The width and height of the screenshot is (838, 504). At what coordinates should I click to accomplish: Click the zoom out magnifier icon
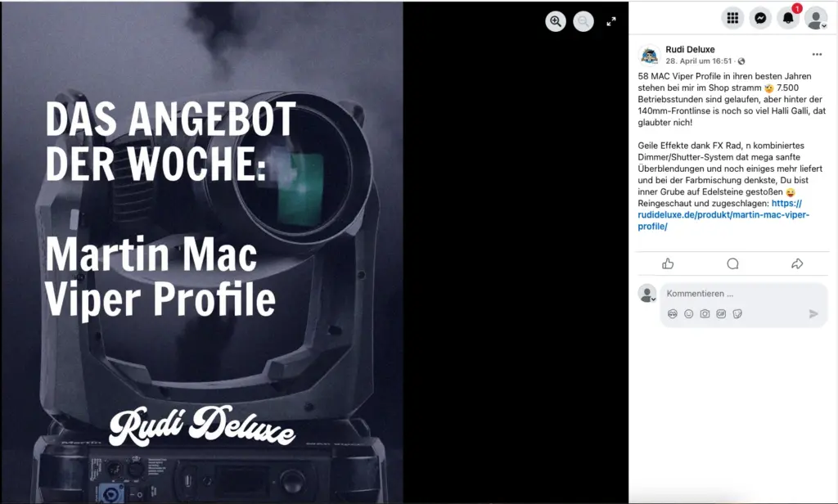[583, 22]
